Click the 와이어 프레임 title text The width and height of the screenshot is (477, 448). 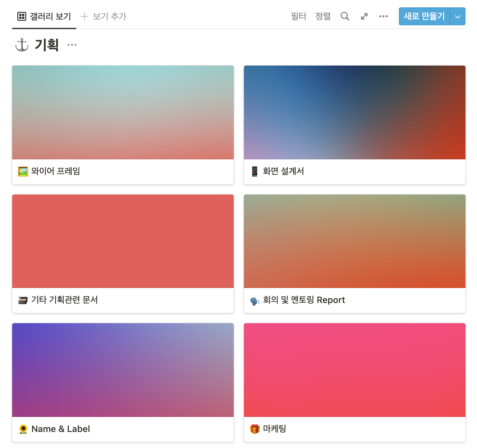(56, 171)
